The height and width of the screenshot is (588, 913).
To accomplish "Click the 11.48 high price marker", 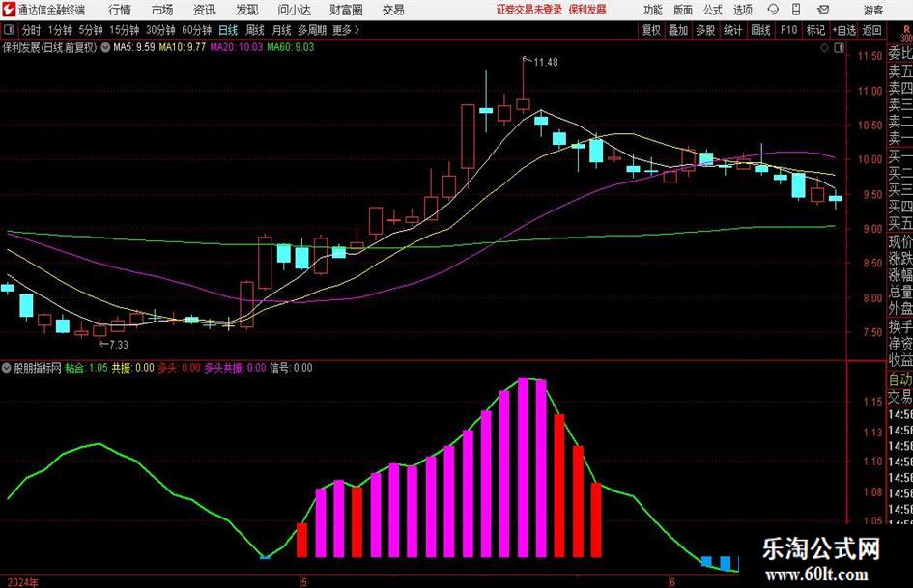I will click(x=545, y=63).
